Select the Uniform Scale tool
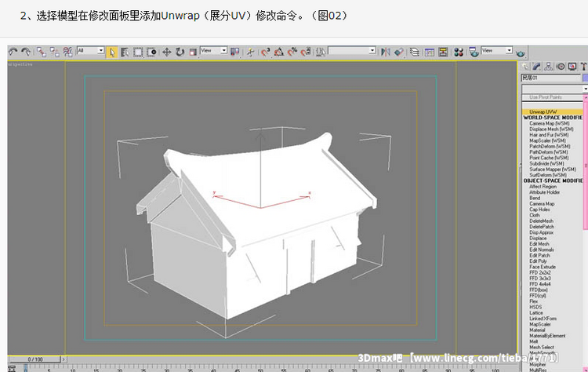The height and width of the screenshot is (372, 588). click(193, 52)
